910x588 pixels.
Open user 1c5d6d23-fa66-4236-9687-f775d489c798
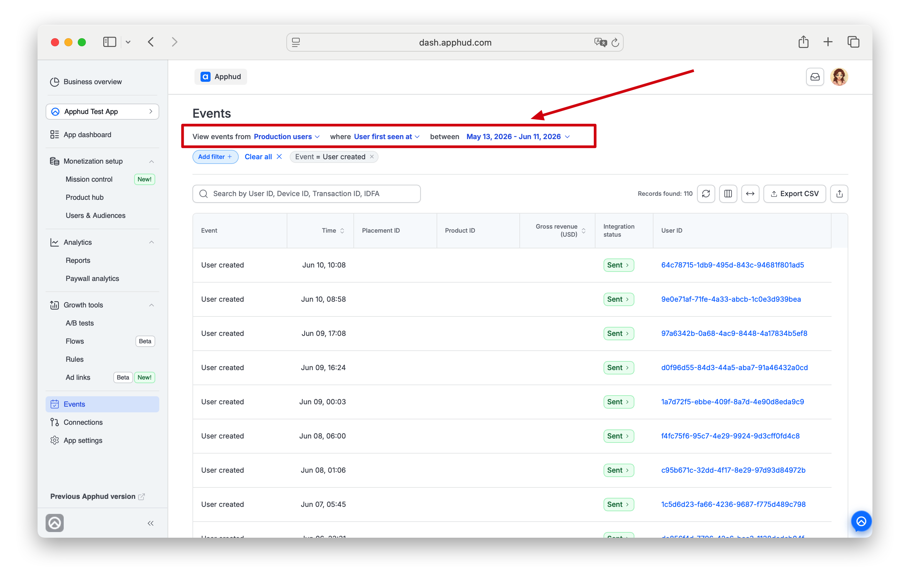733,504
